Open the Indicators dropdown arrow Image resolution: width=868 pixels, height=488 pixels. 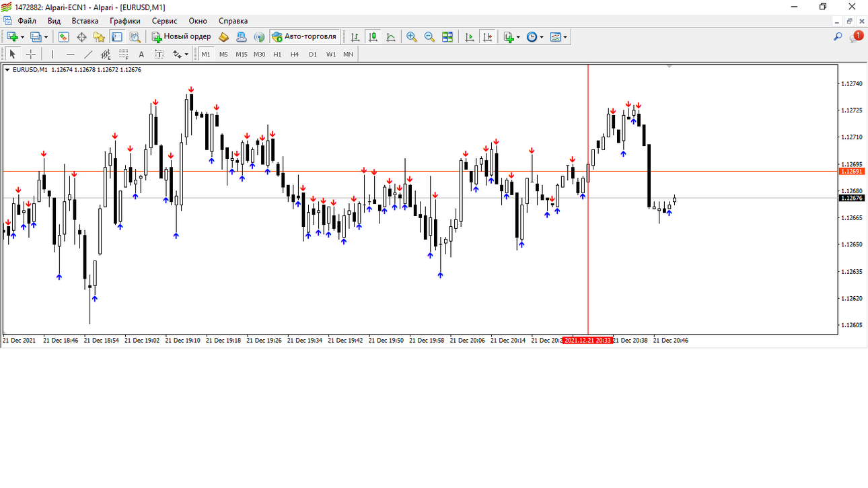point(519,37)
